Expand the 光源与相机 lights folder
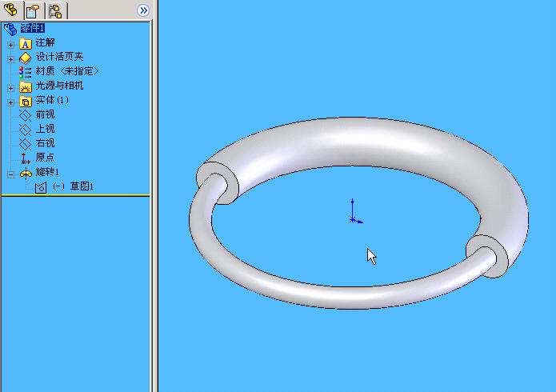 pos(10,88)
